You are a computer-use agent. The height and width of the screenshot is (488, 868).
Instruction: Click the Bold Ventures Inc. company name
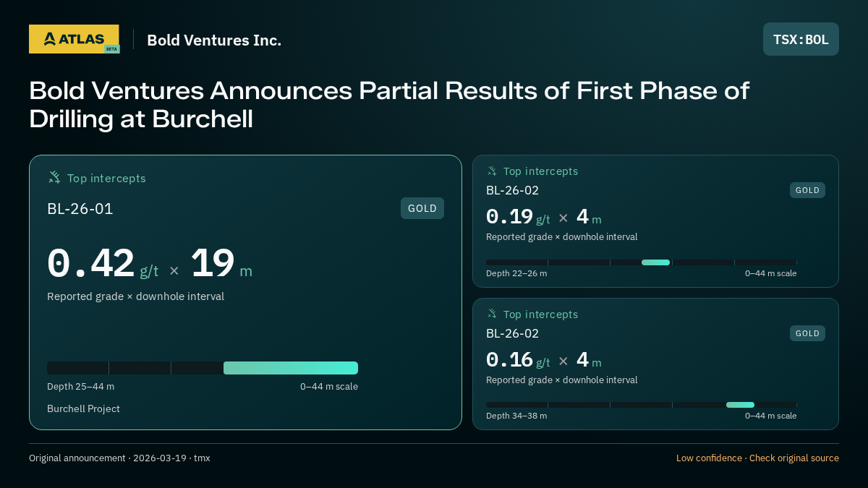(x=214, y=40)
